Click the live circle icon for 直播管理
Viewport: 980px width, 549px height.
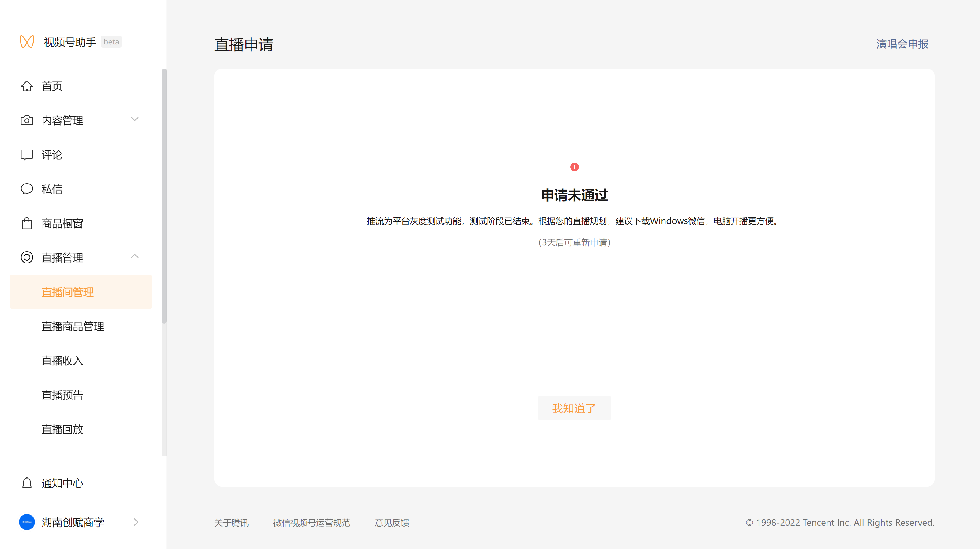(x=27, y=258)
